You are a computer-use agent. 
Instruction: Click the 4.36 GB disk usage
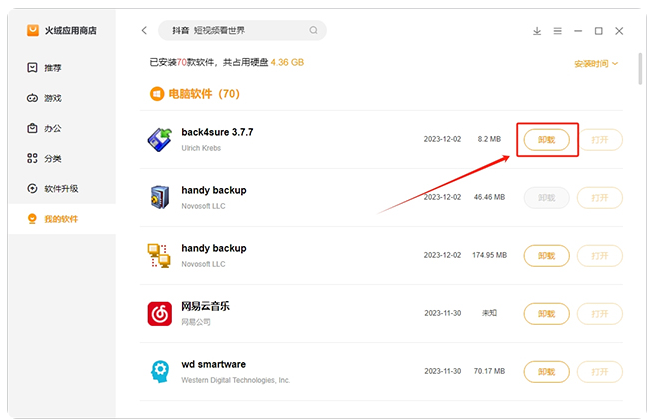pos(287,62)
